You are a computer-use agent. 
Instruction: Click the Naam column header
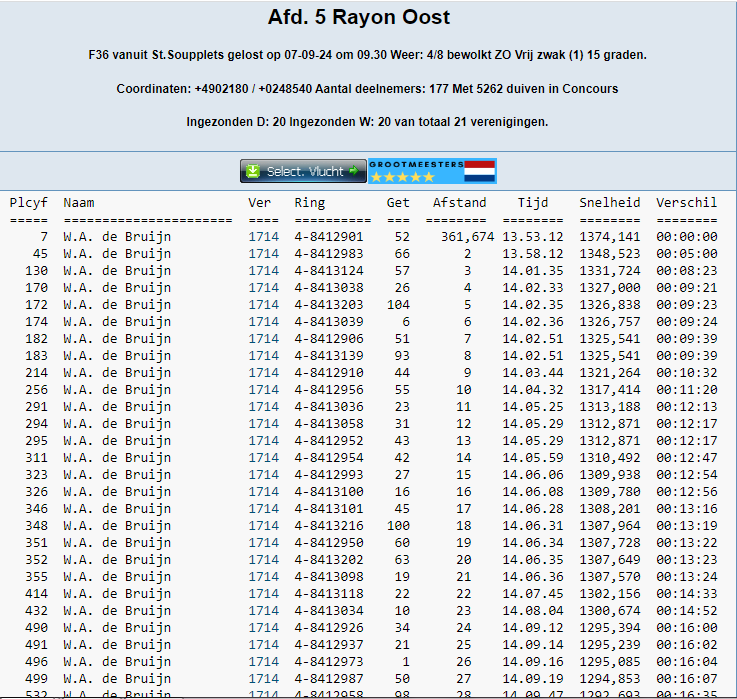coord(79,203)
